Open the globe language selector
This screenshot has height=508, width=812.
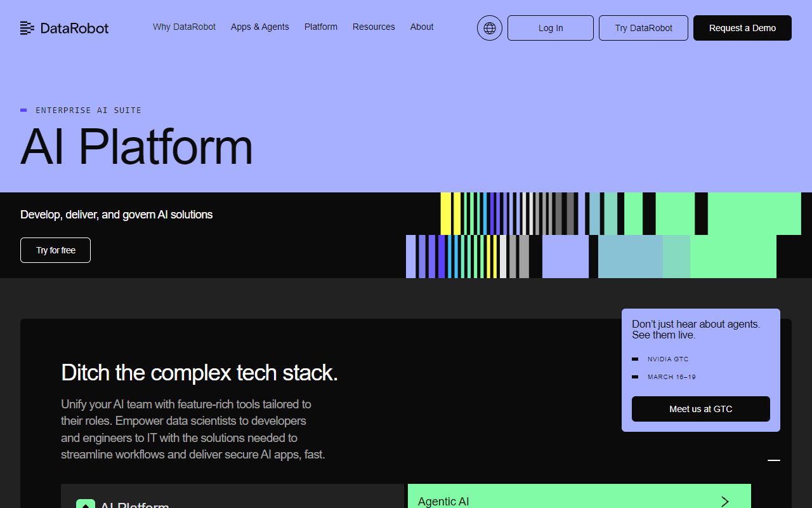coord(489,28)
